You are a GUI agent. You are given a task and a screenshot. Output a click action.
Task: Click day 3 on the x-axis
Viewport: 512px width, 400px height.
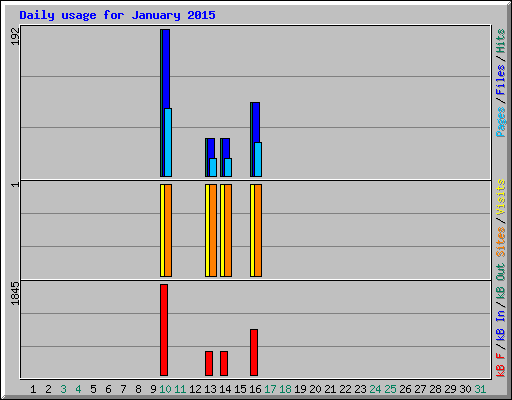point(63,389)
